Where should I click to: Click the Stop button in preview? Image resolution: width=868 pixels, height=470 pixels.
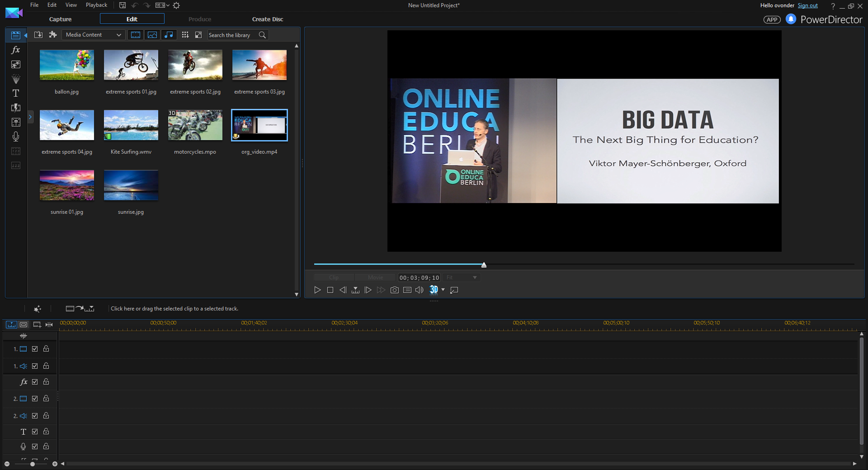click(330, 290)
